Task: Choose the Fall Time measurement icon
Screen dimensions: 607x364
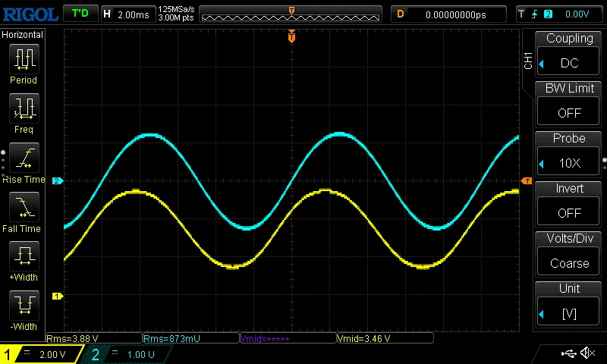Action: (24, 208)
